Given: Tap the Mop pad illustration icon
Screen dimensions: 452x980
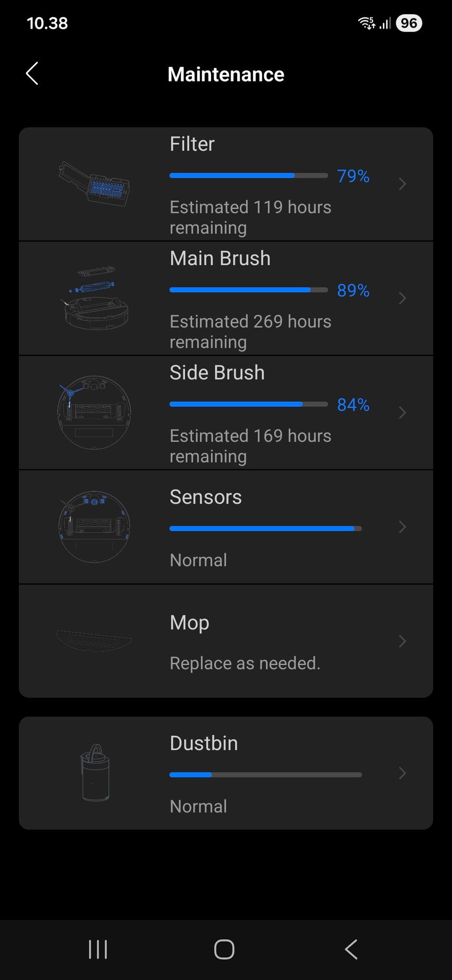Looking at the screenshot, I should point(94,641).
